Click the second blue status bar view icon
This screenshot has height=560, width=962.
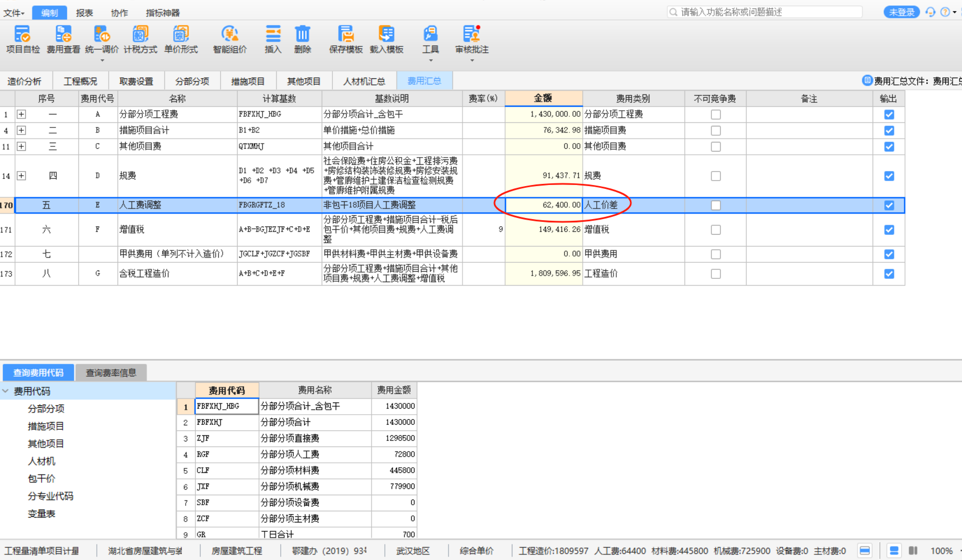point(894,550)
